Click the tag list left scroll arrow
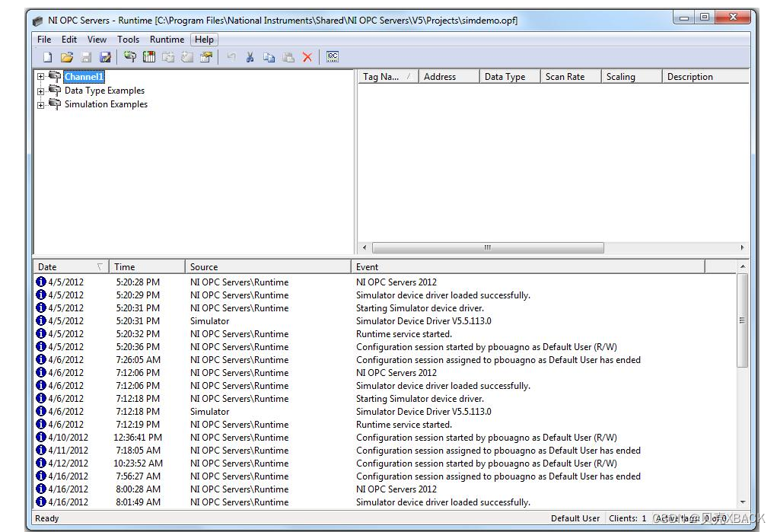The image size is (777, 532). [x=365, y=247]
